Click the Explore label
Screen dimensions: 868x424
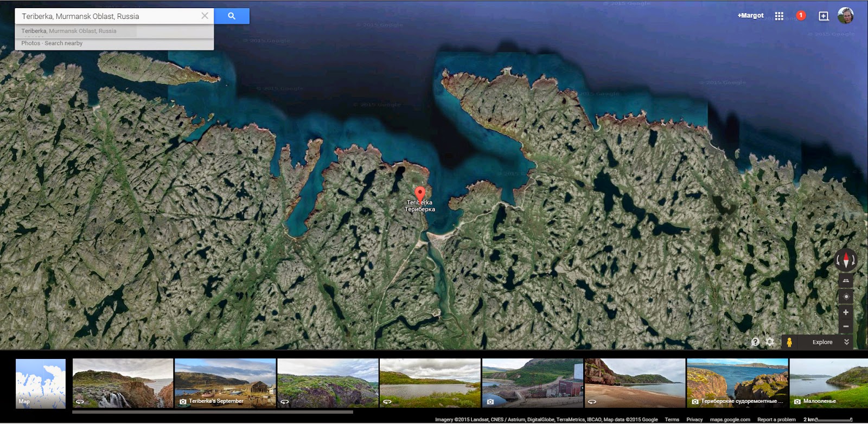point(822,342)
